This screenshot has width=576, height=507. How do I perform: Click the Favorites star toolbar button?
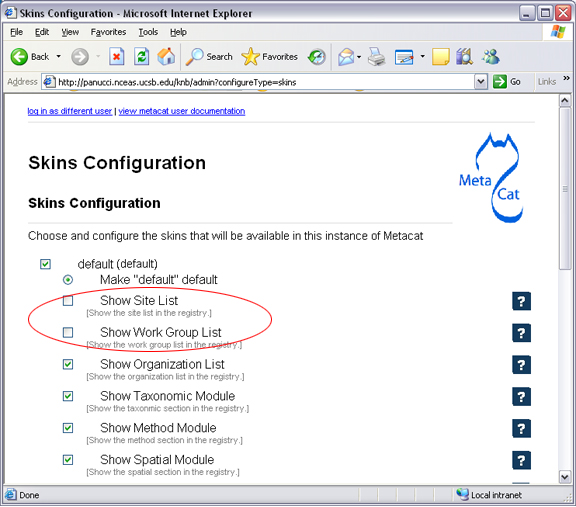tap(269, 57)
